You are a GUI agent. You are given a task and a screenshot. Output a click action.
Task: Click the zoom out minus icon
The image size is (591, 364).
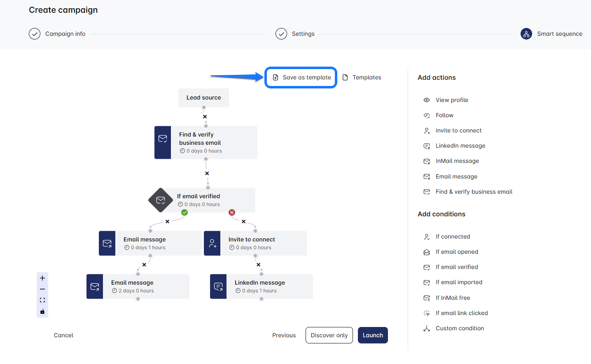tap(42, 289)
